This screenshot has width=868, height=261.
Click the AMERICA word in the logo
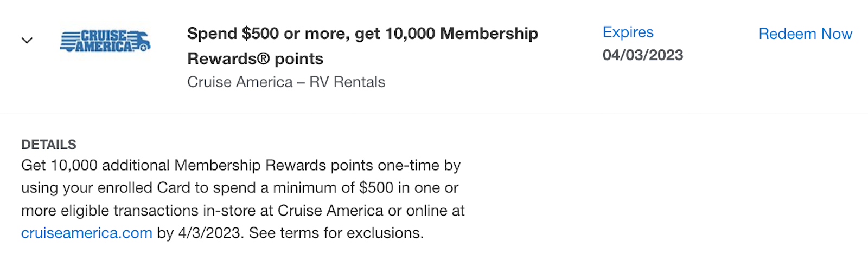click(103, 47)
